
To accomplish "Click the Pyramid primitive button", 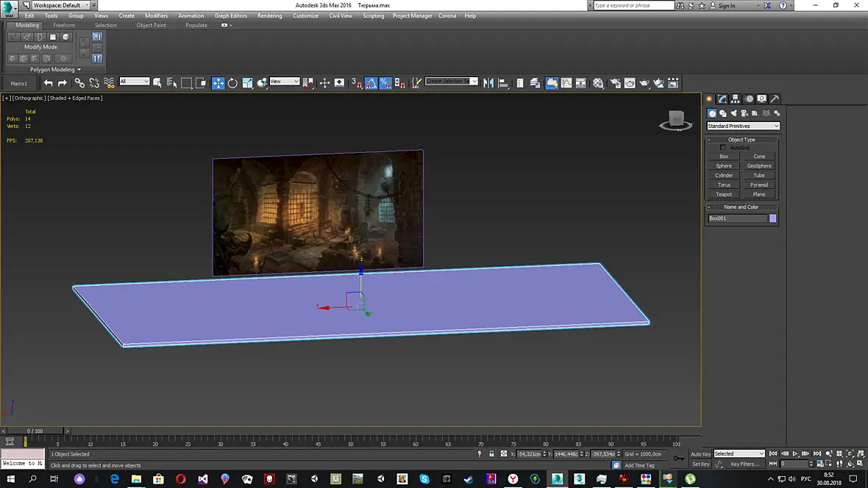I will [759, 184].
